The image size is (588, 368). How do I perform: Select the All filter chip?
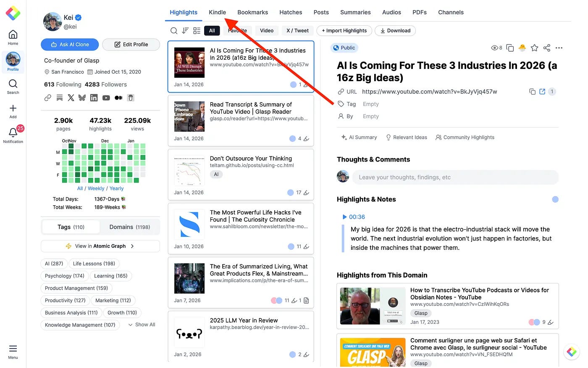(x=212, y=31)
